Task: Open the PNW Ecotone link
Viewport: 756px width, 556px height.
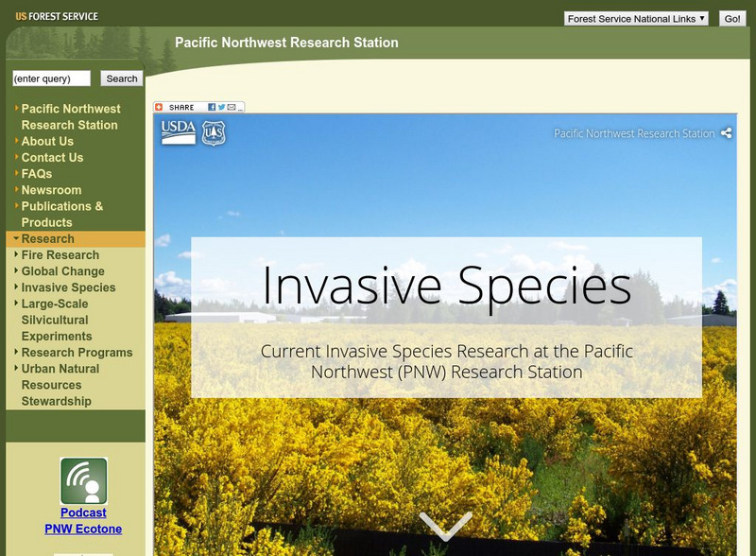Action: pos(83,529)
